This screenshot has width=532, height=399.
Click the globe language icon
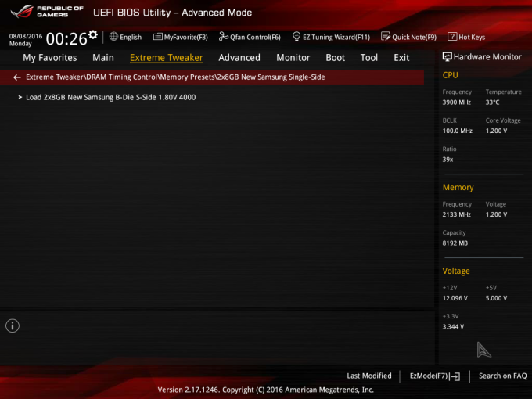pyautogui.click(x=113, y=36)
